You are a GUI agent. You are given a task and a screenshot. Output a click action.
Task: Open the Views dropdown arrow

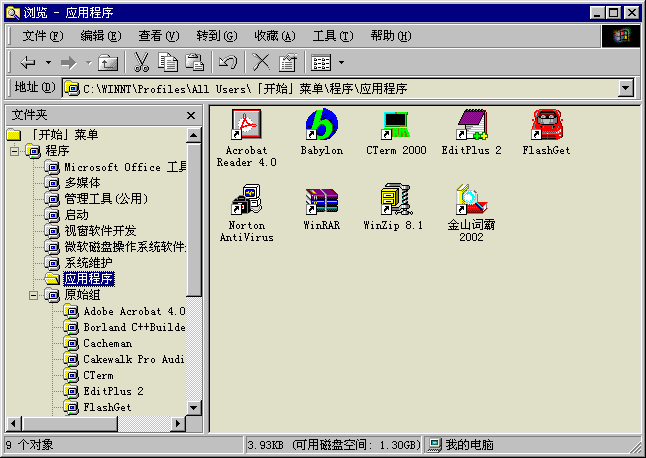(342, 63)
